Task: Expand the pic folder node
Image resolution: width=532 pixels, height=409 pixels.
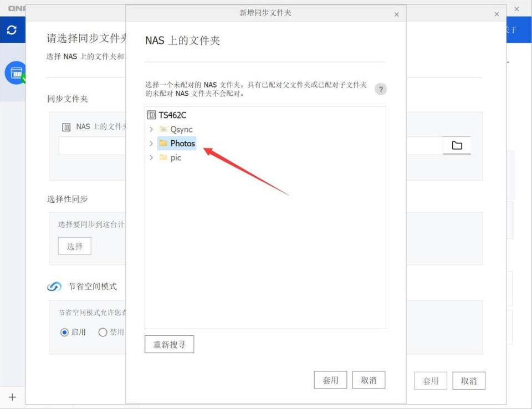Action: [x=151, y=157]
